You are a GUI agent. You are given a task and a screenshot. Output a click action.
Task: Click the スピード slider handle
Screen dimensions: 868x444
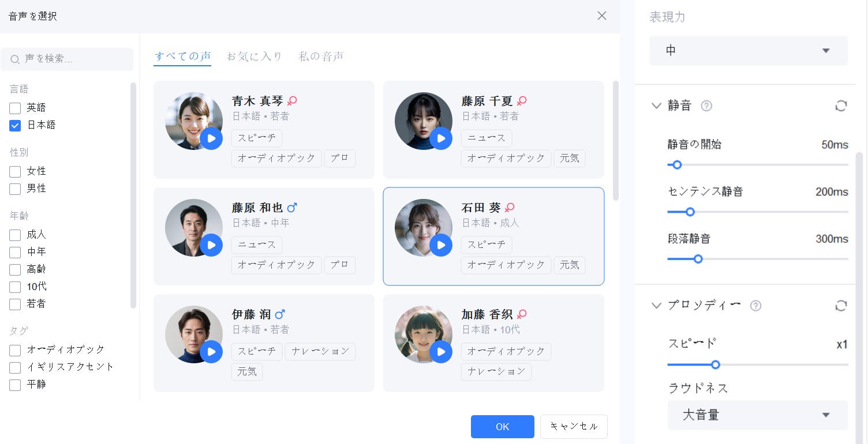point(716,364)
